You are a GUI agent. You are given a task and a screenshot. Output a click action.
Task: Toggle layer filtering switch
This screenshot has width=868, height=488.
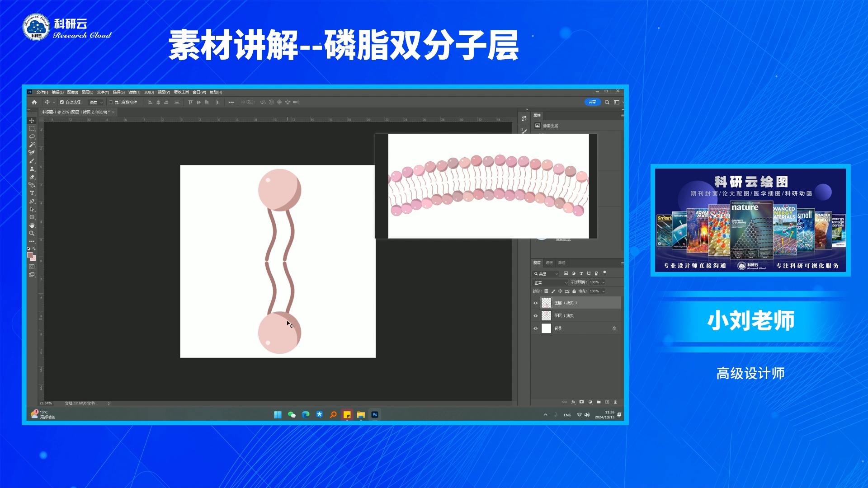[x=604, y=273]
